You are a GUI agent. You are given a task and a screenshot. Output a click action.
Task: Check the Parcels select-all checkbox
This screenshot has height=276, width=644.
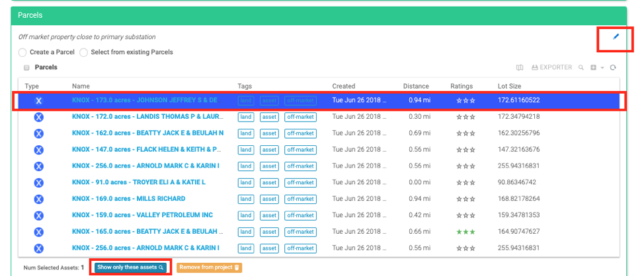(26, 67)
